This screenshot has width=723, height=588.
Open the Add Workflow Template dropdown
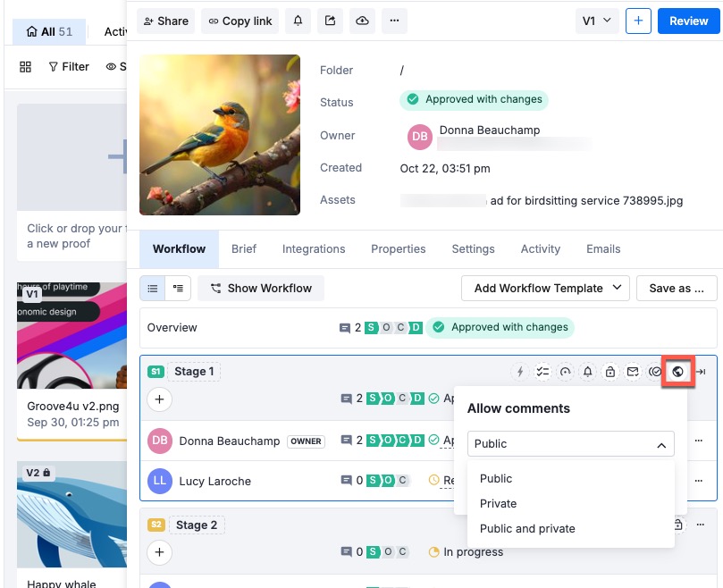point(545,288)
